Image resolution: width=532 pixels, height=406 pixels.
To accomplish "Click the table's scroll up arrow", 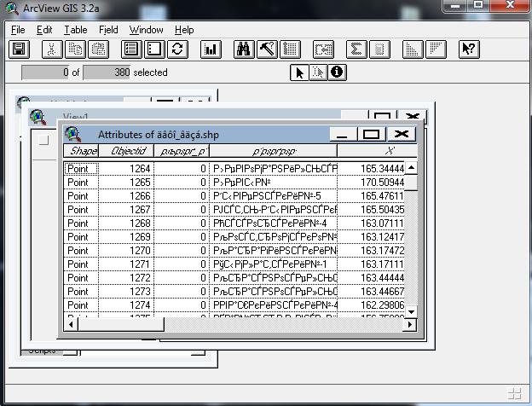I will (x=411, y=167).
